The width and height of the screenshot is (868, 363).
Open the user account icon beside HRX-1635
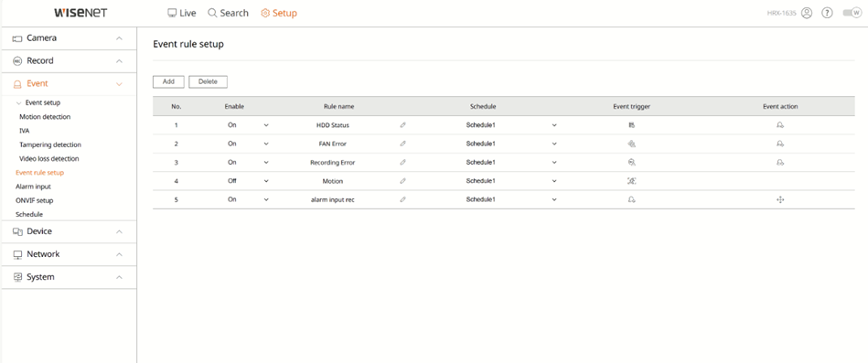coord(807,13)
